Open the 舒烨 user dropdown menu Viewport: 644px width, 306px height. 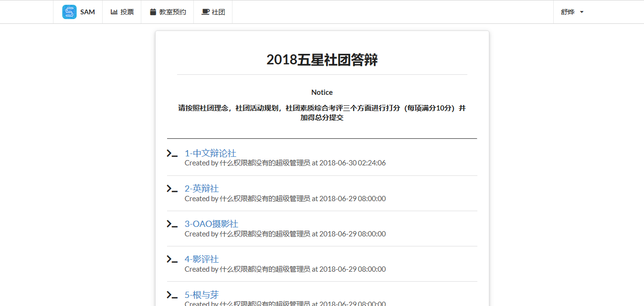tap(572, 12)
